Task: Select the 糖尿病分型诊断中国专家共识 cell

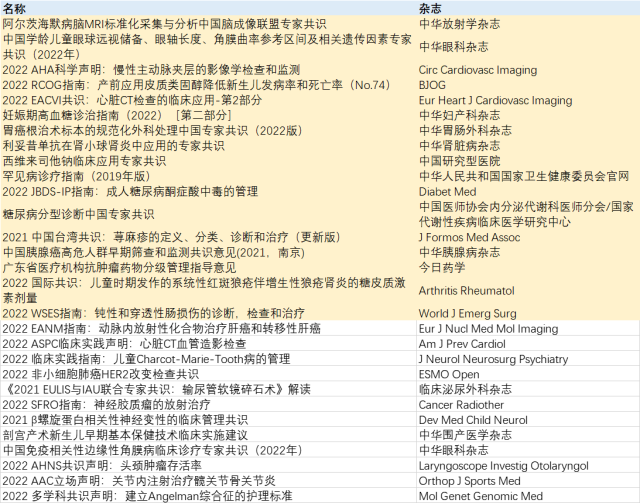Action: click(208, 214)
